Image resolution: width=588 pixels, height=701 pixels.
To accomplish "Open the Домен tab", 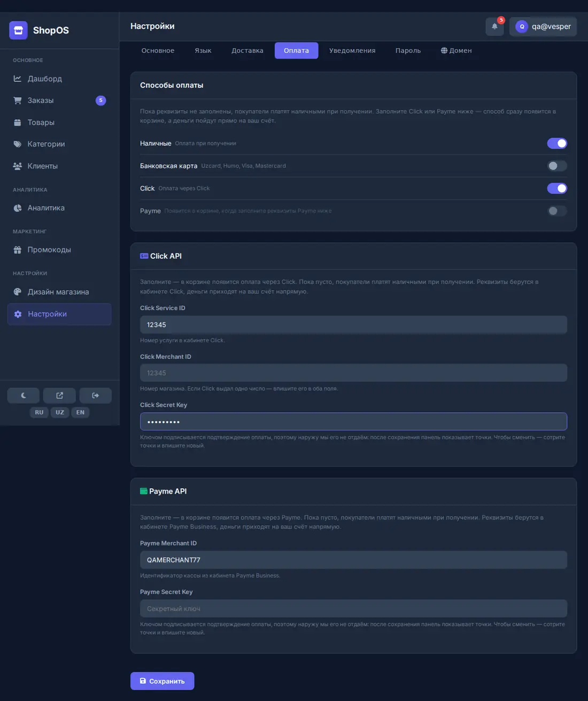I will (456, 50).
